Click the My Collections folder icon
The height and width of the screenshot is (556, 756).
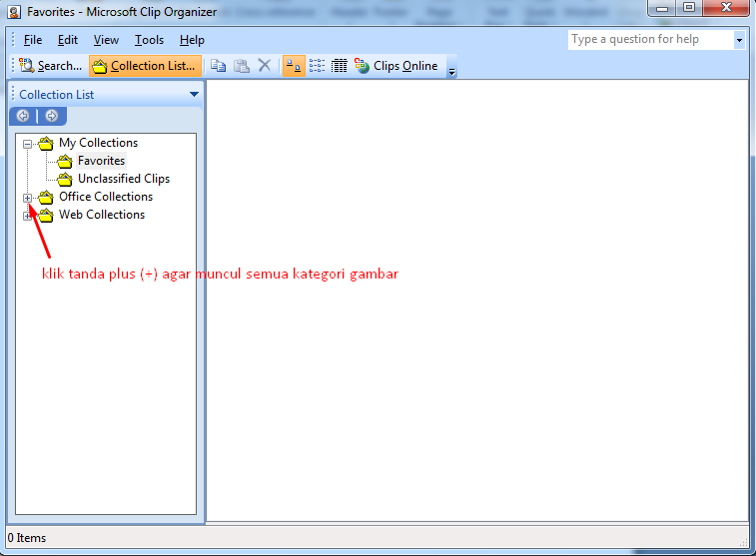coord(46,143)
